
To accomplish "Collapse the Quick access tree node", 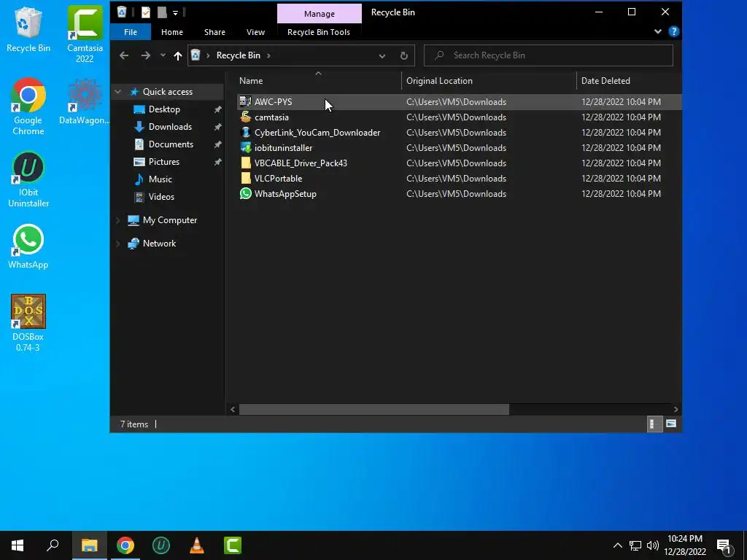I will (x=118, y=91).
